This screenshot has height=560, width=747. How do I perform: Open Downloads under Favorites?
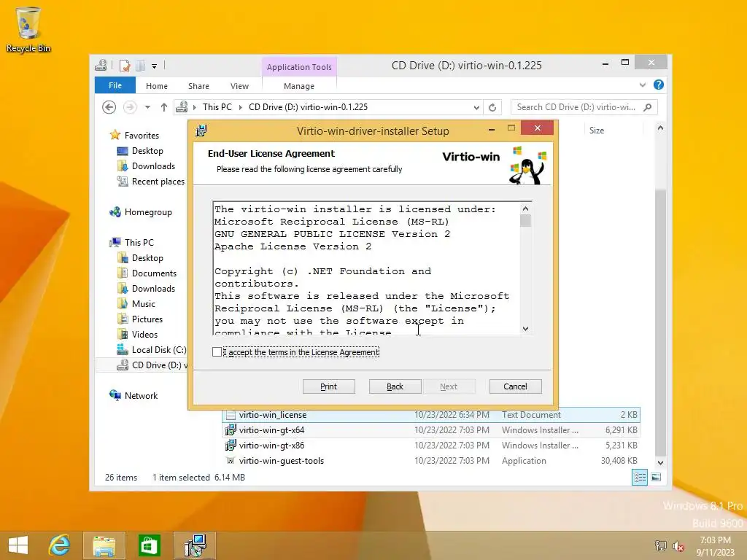tap(153, 166)
